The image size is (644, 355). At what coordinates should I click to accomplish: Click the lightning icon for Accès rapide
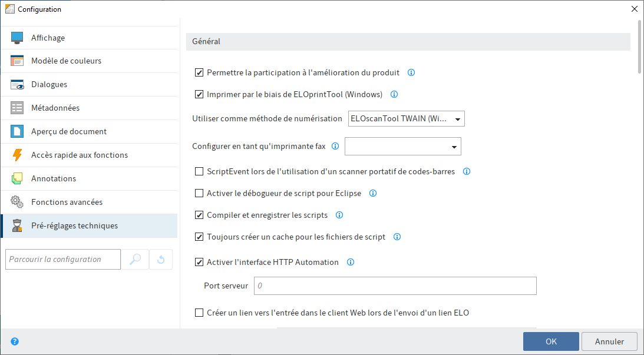(18, 155)
